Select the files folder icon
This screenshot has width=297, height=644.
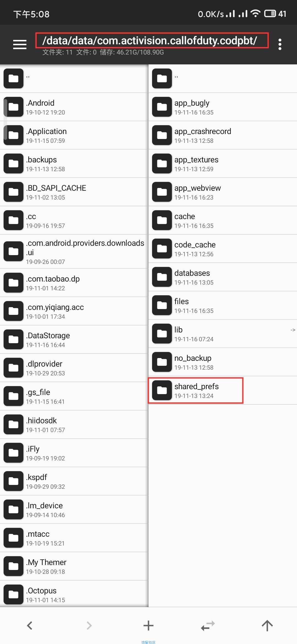[x=162, y=305]
